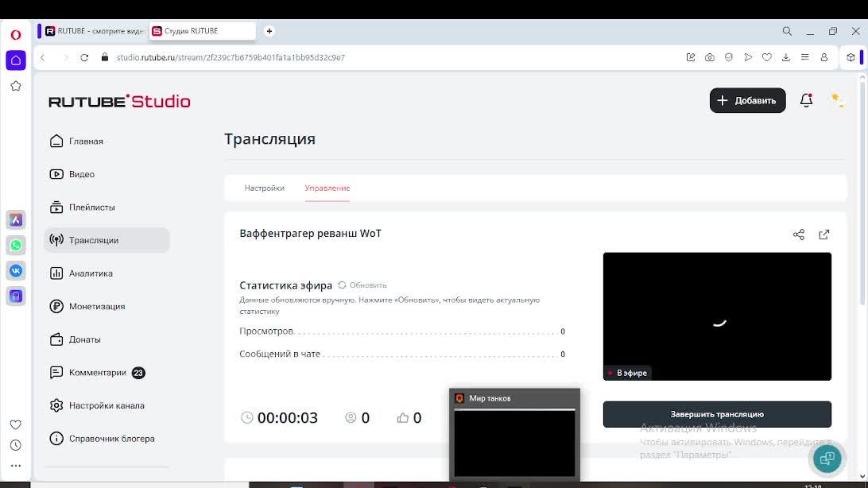The width and height of the screenshot is (868, 488).
Task: Open sidebar three-dots settings
Action: tap(16, 466)
